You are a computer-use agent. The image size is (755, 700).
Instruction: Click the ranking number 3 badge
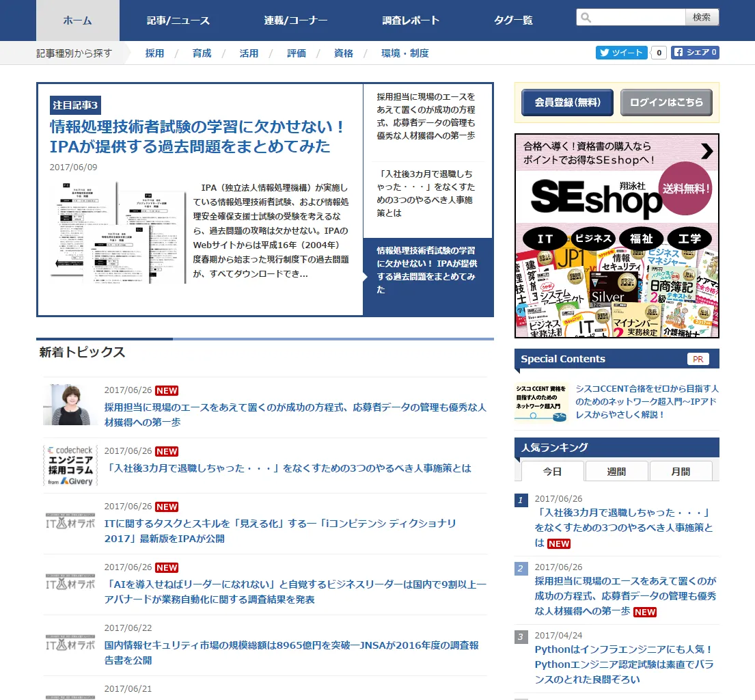pos(521,637)
